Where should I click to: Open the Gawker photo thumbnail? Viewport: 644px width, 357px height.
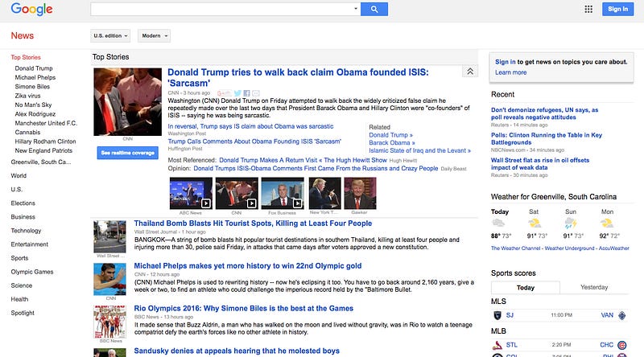pos(360,193)
